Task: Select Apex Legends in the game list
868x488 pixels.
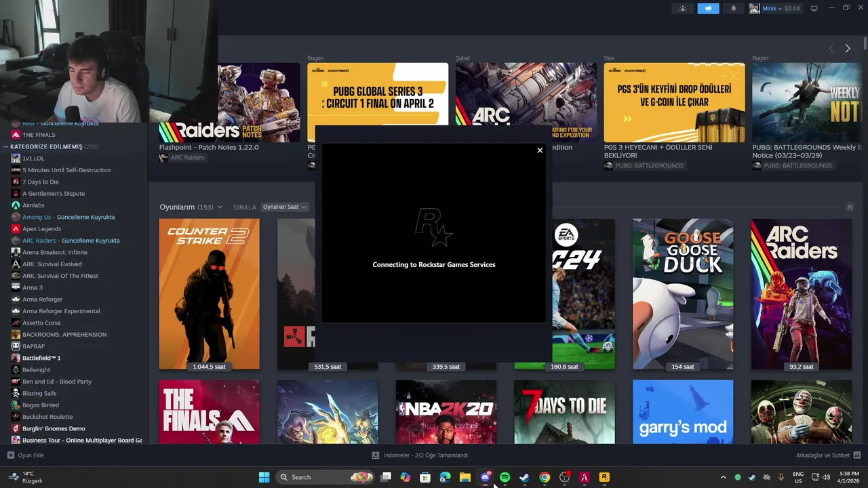Action: click(41, 228)
